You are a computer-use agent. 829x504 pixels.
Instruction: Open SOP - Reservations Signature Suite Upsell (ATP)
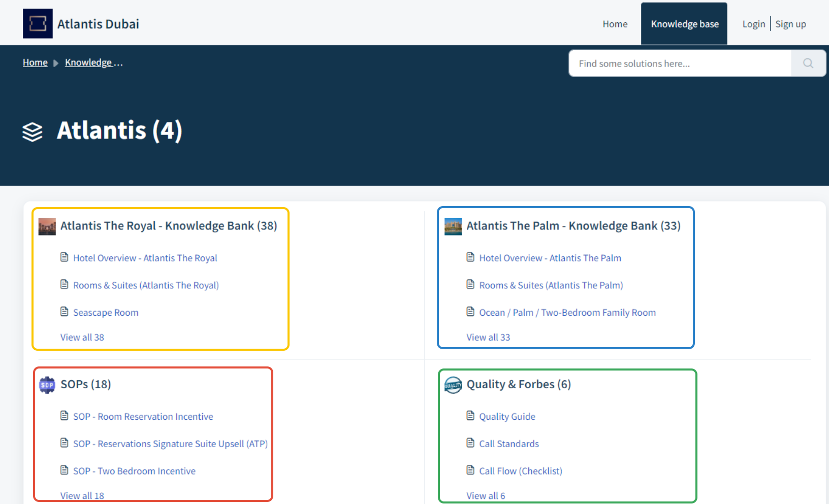170,444
